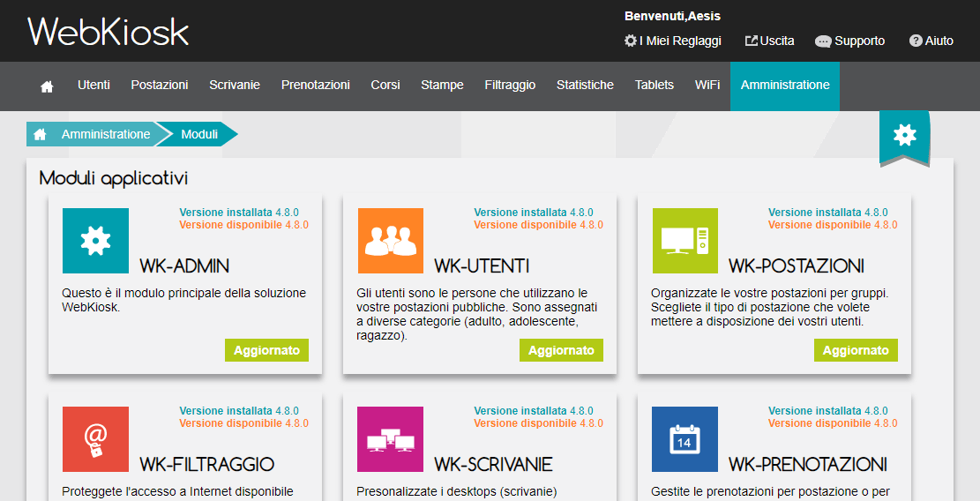
Task: Click the WK-PRENOTAZIONI module title
Action: pyautogui.click(x=807, y=464)
